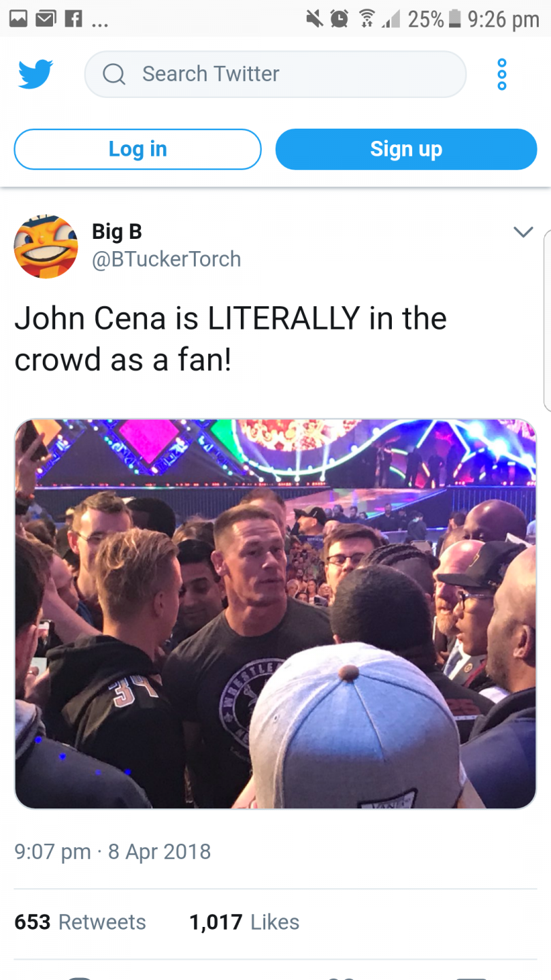Focus the Search Twitter field
Viewport: 551px width, 980px height.
tap(275, 74)
